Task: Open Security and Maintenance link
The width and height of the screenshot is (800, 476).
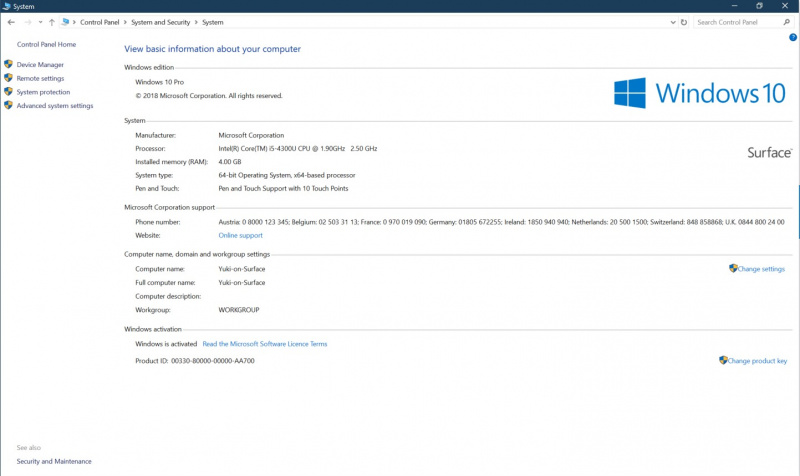Action: point(54,462)
